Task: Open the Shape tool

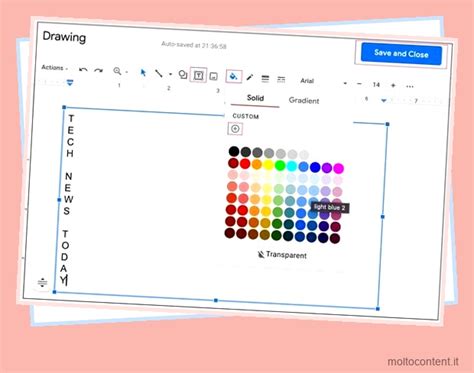Action: click(183, 74)
